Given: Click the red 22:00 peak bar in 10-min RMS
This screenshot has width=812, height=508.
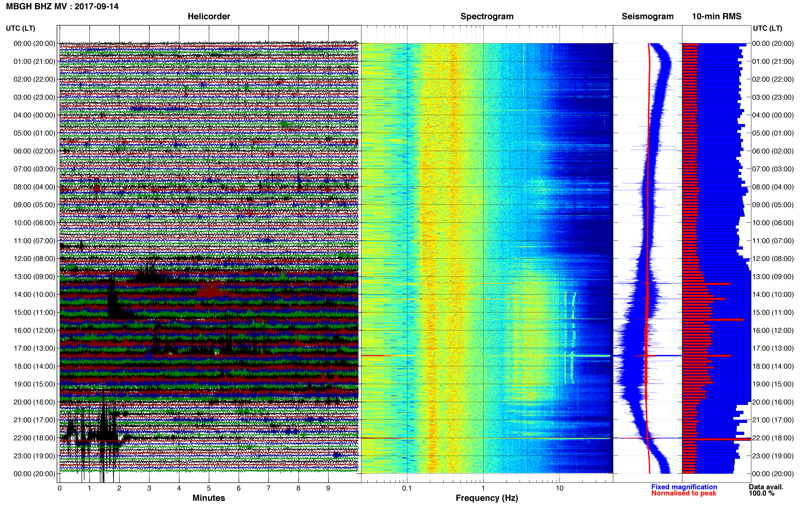Looking at the screenshot, I should pyautogui.click(x=716, y=439).
